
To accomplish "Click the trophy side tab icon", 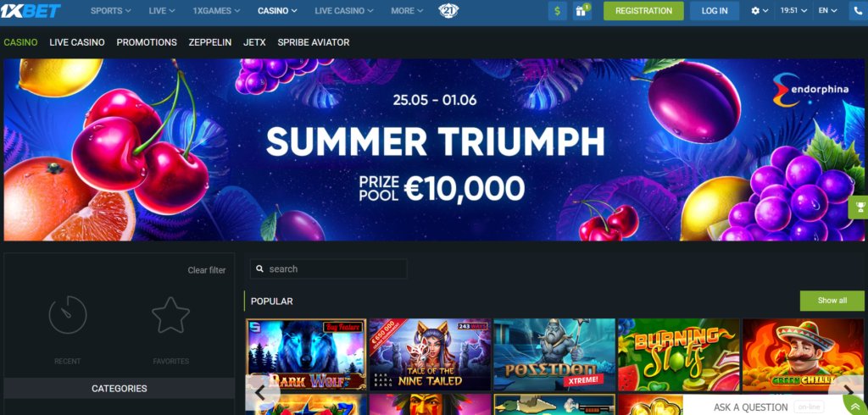I will pos(860,207).
